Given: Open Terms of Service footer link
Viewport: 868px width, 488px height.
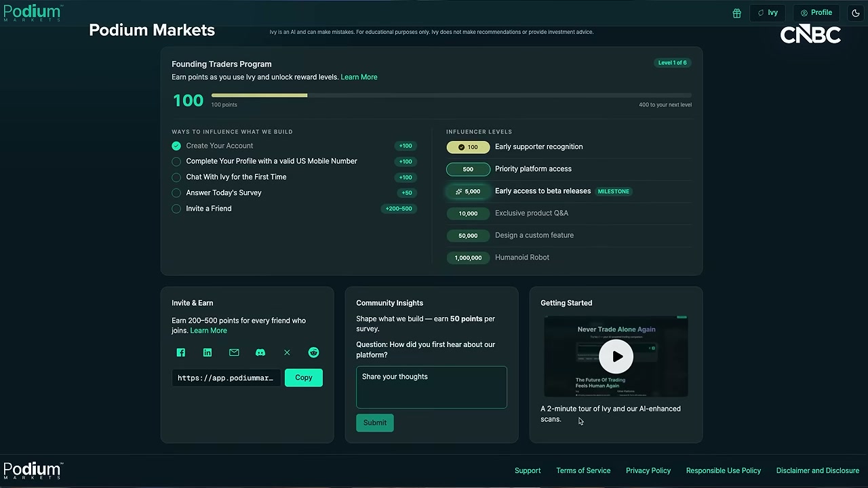Looking at the screenshot, I should (x=583, y=470).
